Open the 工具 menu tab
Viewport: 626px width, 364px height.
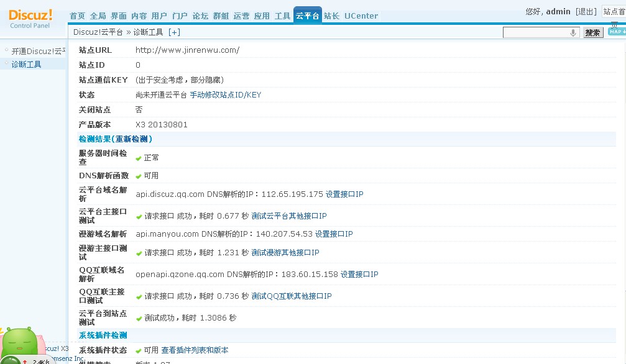click(x=282, y=16)
